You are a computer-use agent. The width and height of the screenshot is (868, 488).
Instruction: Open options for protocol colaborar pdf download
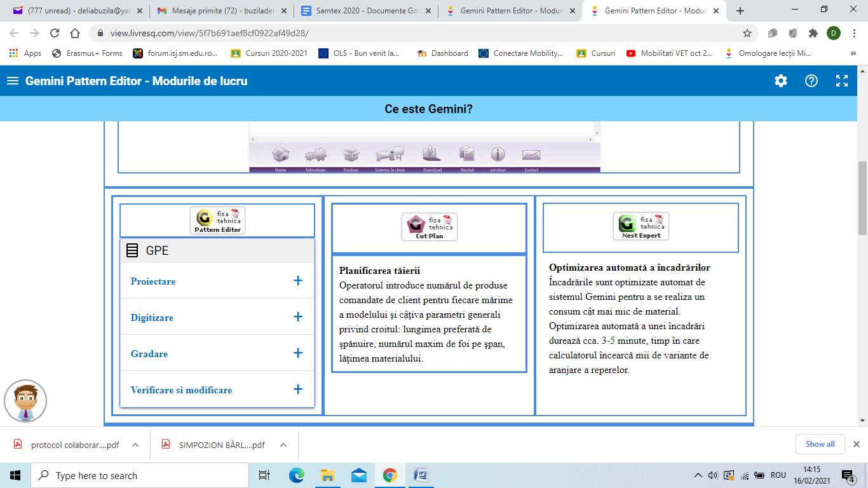(135, 445)
